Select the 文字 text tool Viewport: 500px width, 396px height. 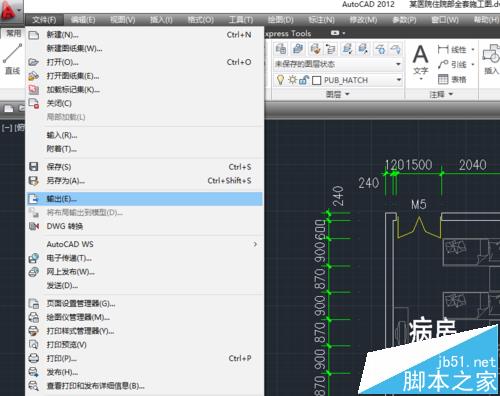pos(421,62)
